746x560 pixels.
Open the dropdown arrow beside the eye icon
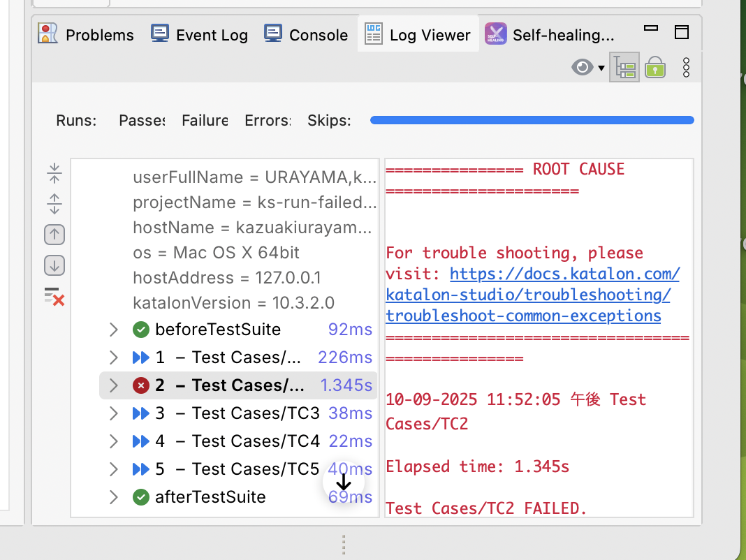pos(601,68)
